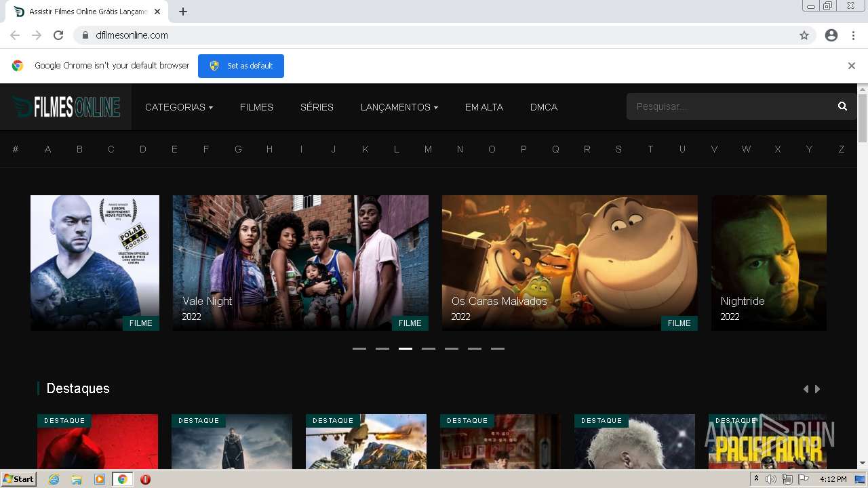
Task: Close the Assistir Filmes Online tab
Action: [x=158, y=12]
